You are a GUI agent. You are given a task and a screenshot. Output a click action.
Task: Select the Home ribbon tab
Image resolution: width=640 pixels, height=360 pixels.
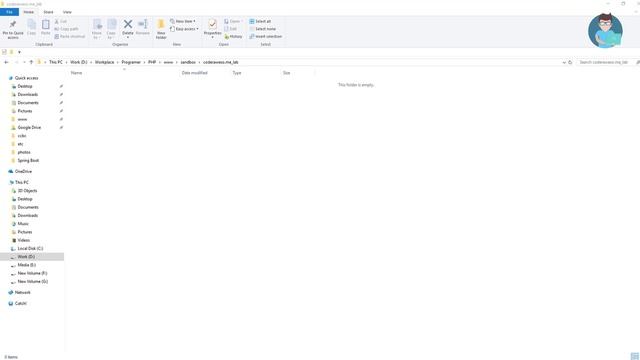29,12
